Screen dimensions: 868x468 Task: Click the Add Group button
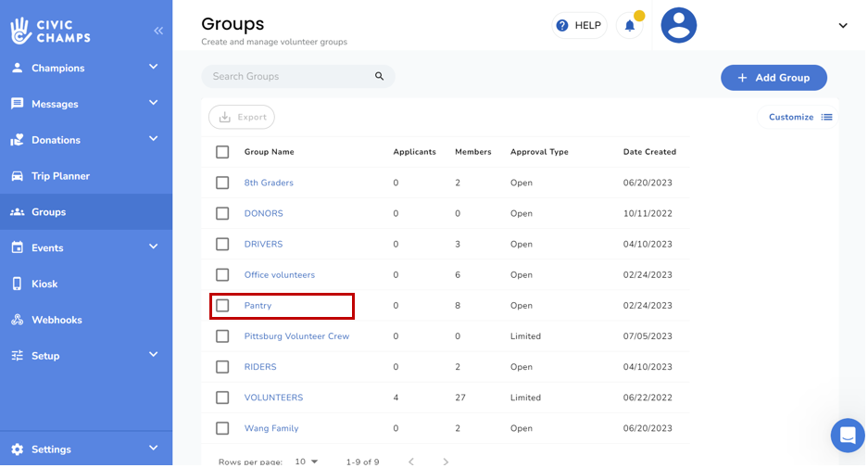pyautogui.click(x=773, y=78)
